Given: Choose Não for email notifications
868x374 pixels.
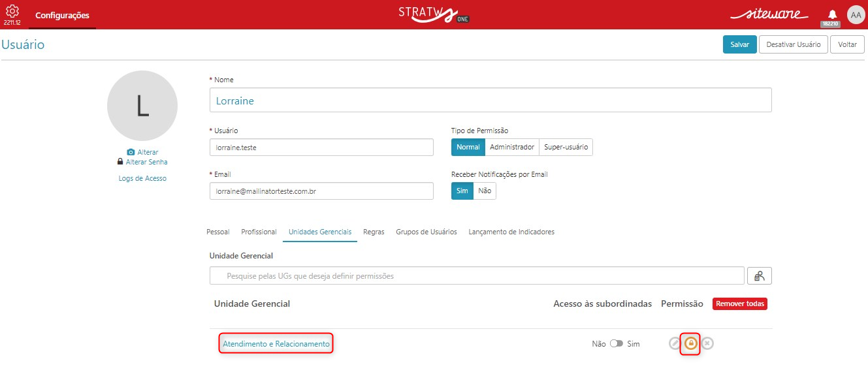Looking at the screenshot, I should click(485, 191).
